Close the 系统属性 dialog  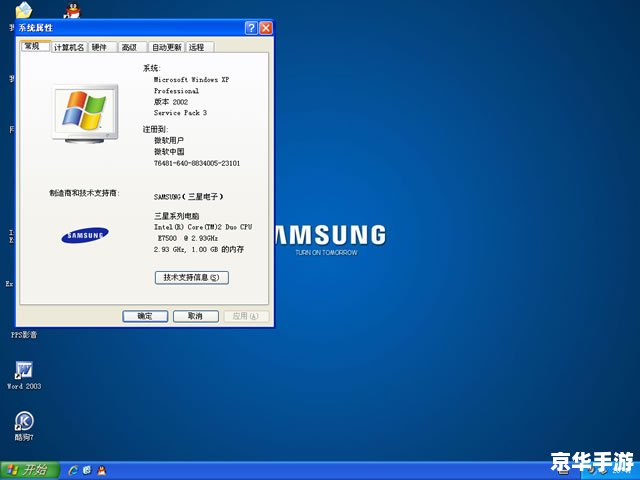[266, 28]
